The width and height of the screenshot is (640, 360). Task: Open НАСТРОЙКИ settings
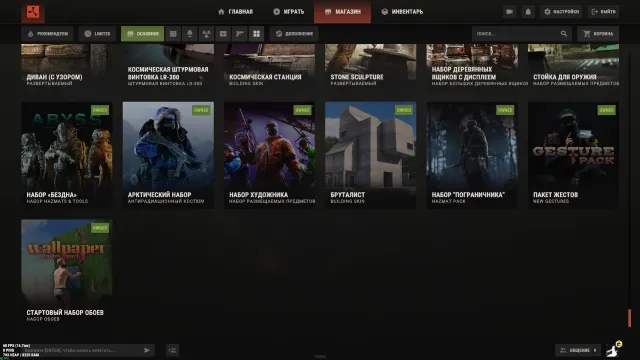click(561, 12)
